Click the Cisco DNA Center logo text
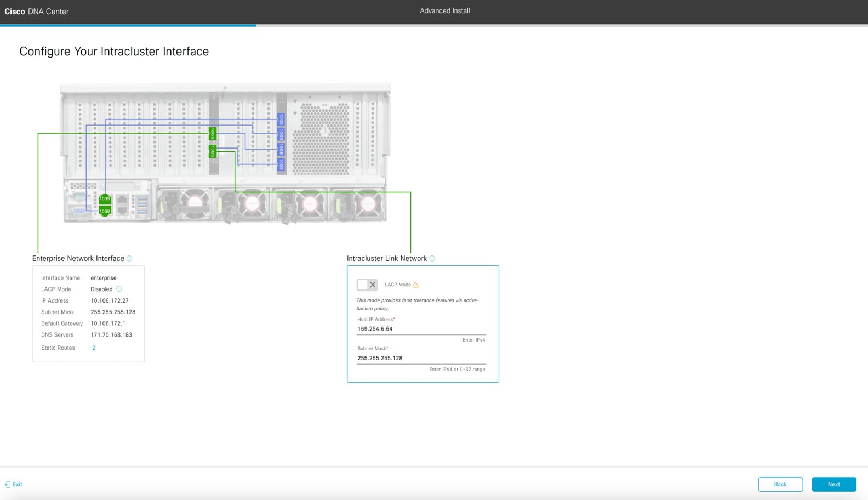 37,12
